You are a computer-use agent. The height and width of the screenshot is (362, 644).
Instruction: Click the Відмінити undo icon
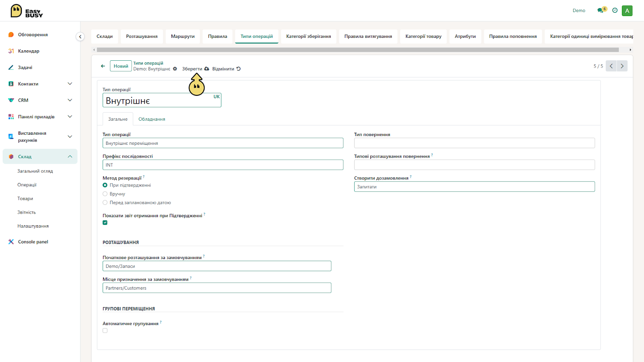click(238, 69)
